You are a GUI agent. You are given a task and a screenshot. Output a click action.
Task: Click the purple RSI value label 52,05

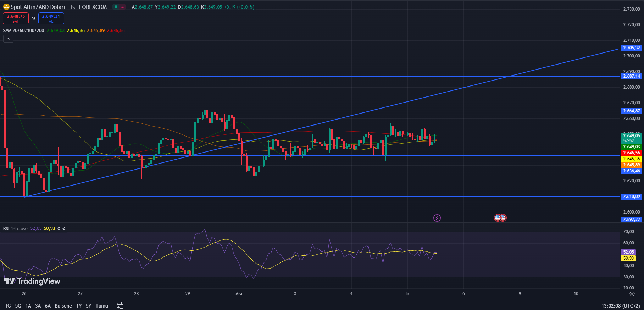point(628,252)
